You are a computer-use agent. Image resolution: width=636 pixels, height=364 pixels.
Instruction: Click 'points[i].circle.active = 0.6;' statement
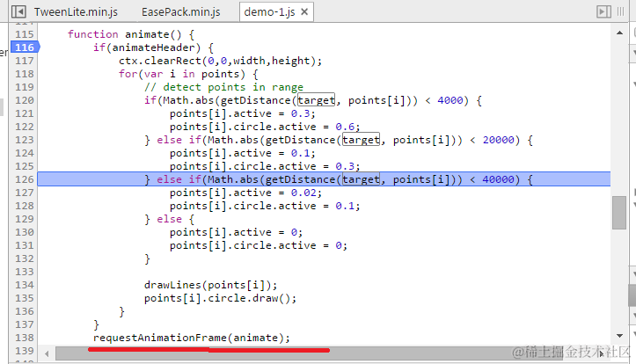[x=265, y=127]
